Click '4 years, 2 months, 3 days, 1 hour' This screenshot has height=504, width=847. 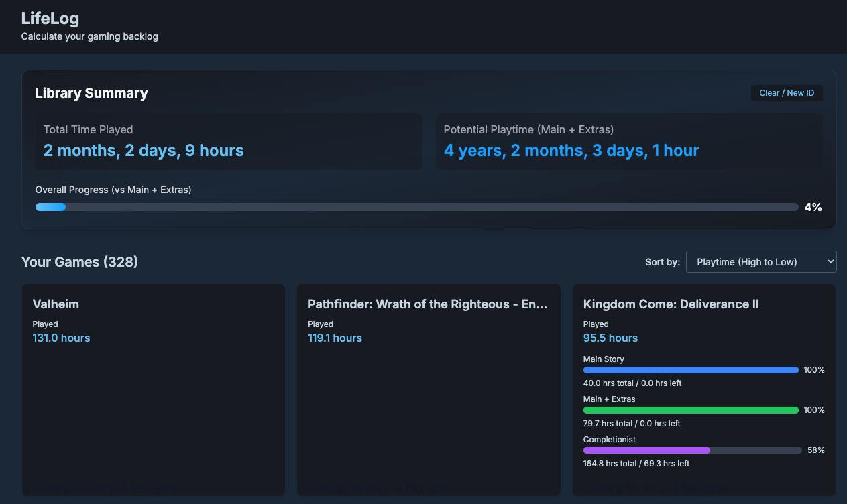[571, 150]
